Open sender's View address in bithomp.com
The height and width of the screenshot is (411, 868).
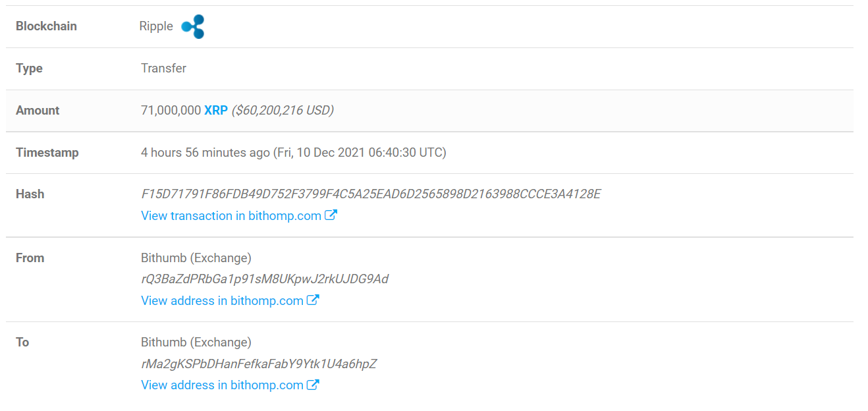222,300
